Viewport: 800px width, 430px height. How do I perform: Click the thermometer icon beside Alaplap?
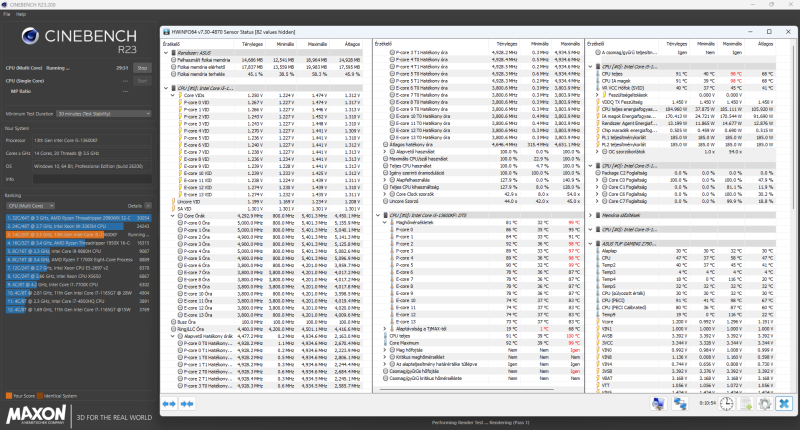point(598,251)
